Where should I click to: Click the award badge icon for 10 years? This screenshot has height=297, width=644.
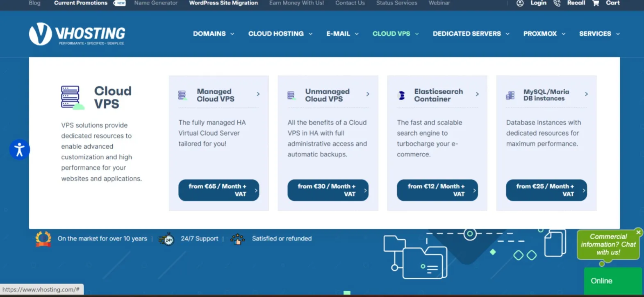pos(43,239)
